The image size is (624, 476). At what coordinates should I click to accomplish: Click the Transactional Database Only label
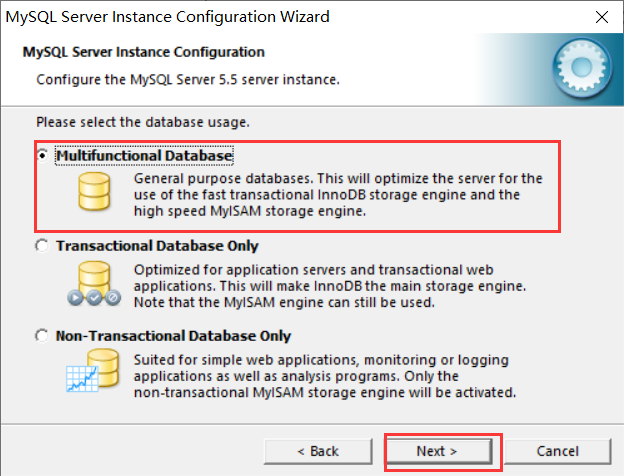click(157, 246)
